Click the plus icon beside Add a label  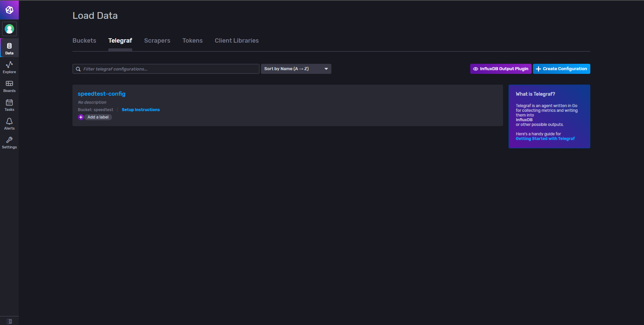click(81, 117)
